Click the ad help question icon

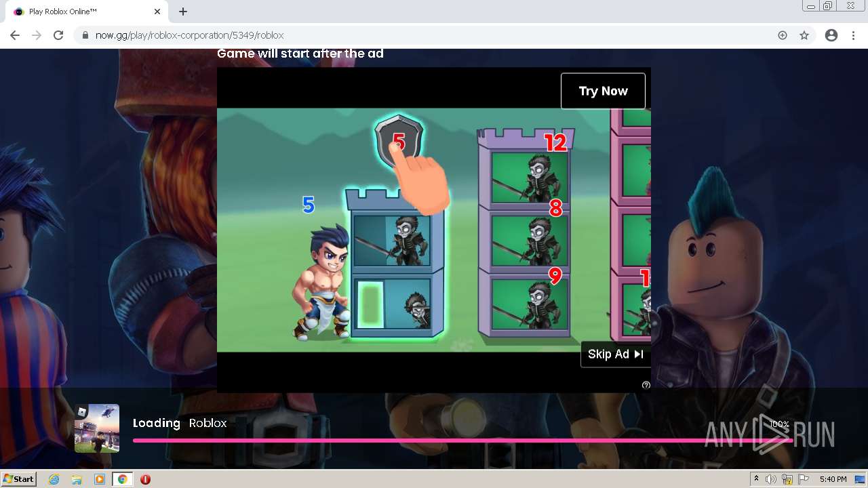click(646, 385)
